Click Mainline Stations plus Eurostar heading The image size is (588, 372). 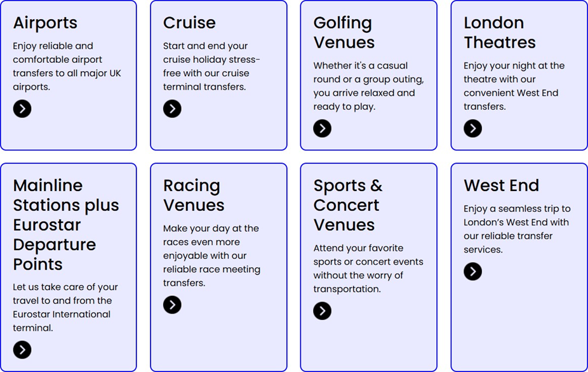66,225
